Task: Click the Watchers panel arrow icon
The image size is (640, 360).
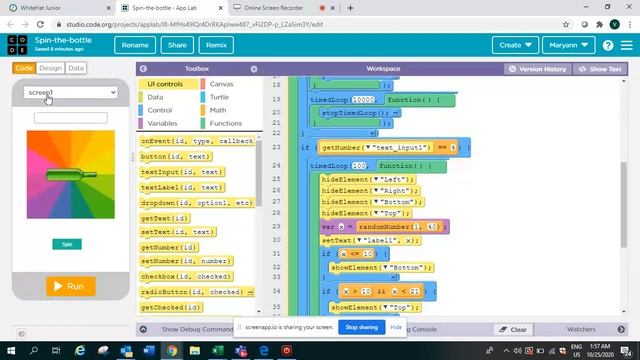Action: click(621, 329)
